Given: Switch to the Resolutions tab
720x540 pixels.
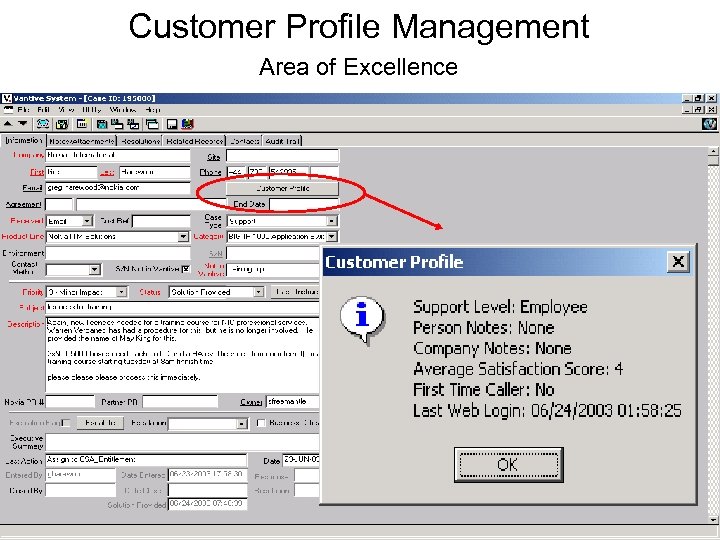Looking at the screenshot, I should pos(141,141).
